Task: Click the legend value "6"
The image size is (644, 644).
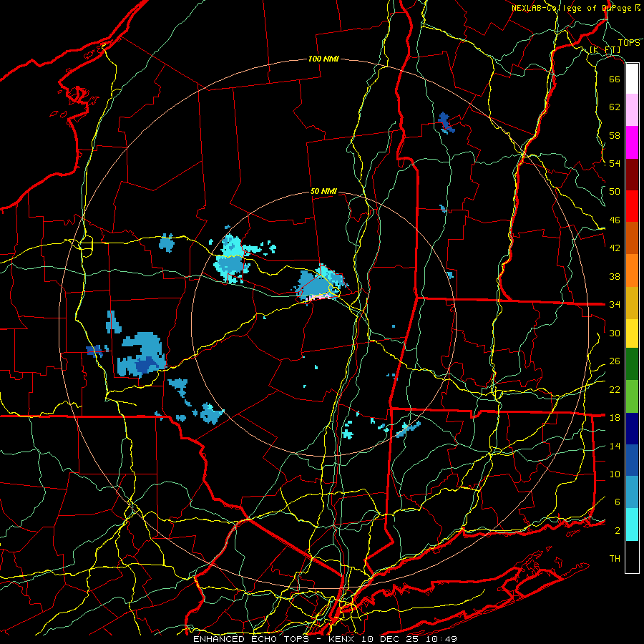Action: pyautogui.click(x=617, y=502)
